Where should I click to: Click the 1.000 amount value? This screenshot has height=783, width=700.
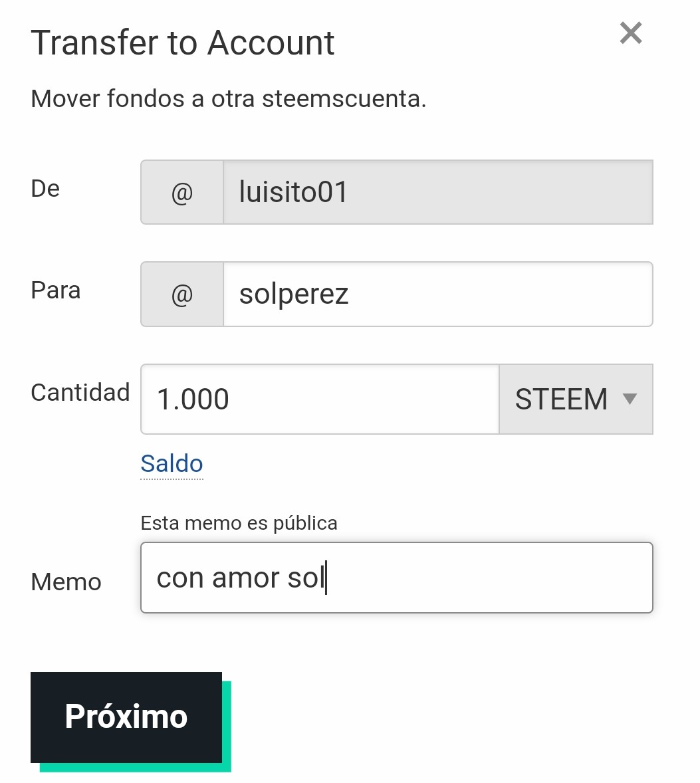[193, 399]
